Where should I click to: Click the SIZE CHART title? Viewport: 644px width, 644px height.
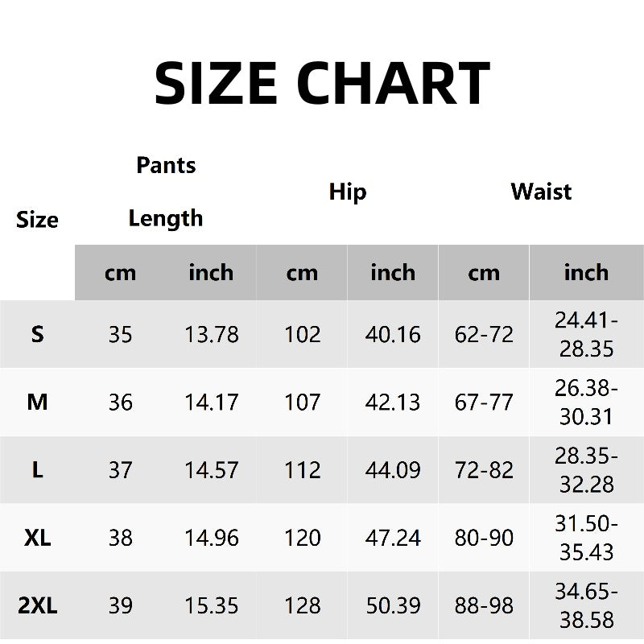[322, 83]
